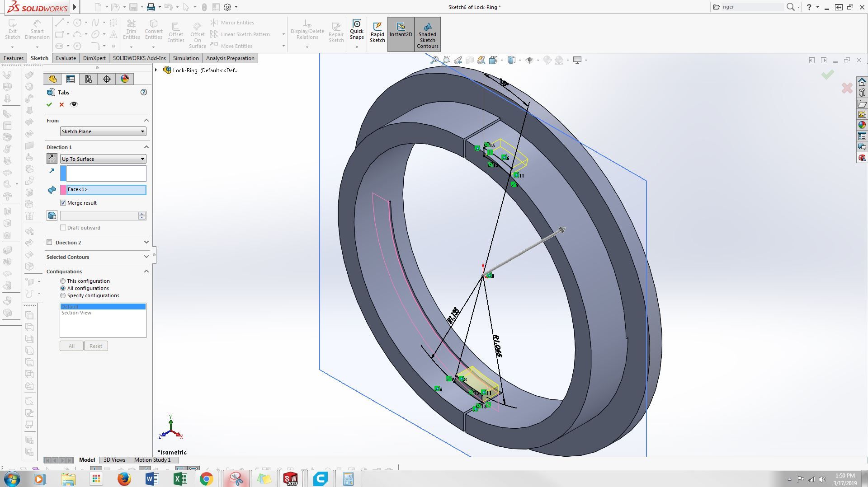Toggle the detailed preview eye icon
Screen dimensions: 868x487
click(74, 104)
